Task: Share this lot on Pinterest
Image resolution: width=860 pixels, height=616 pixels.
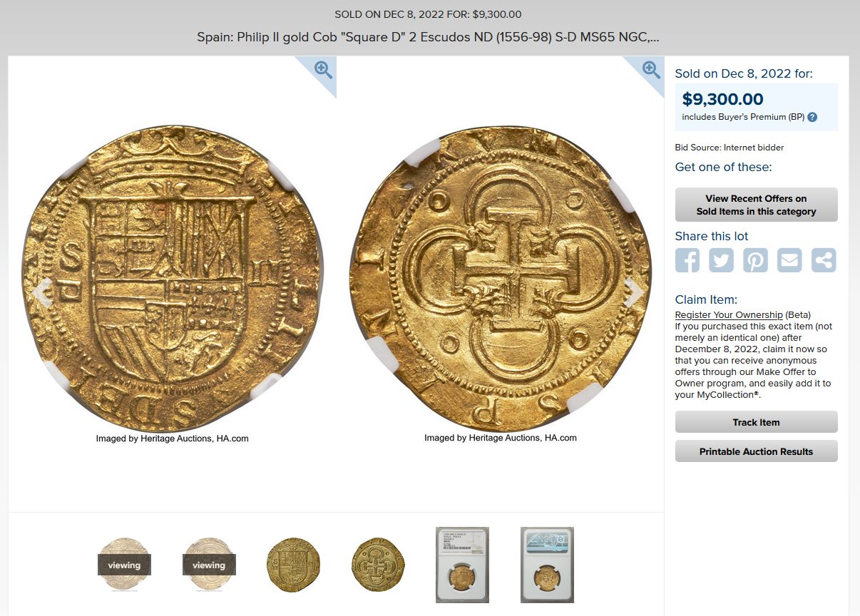Action: [755, 260]
